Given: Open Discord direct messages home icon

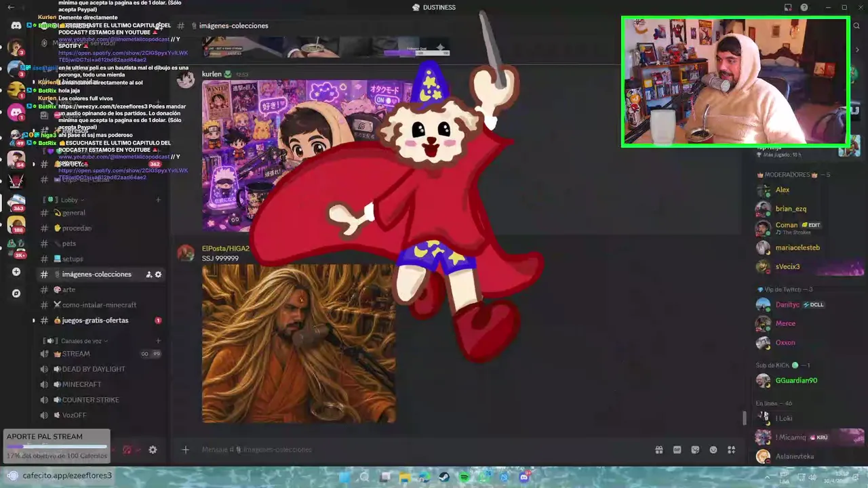Looking at the screenshot, I should pos(16,25).
